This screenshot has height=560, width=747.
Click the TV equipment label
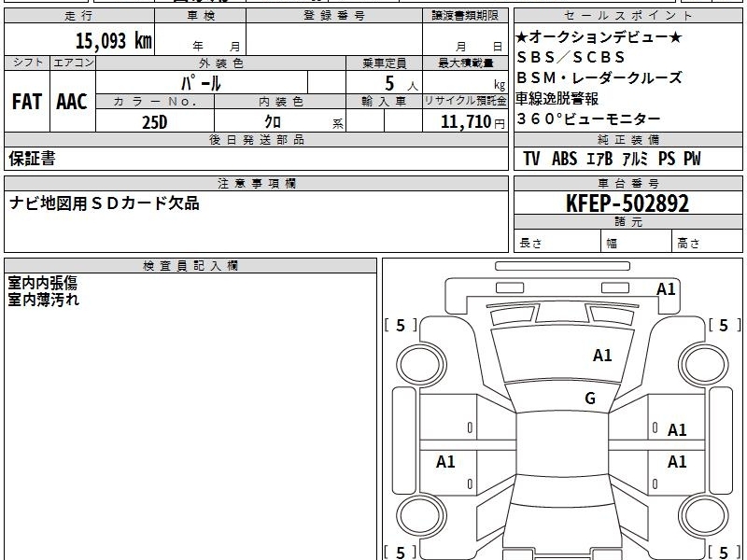coord(531,159)
